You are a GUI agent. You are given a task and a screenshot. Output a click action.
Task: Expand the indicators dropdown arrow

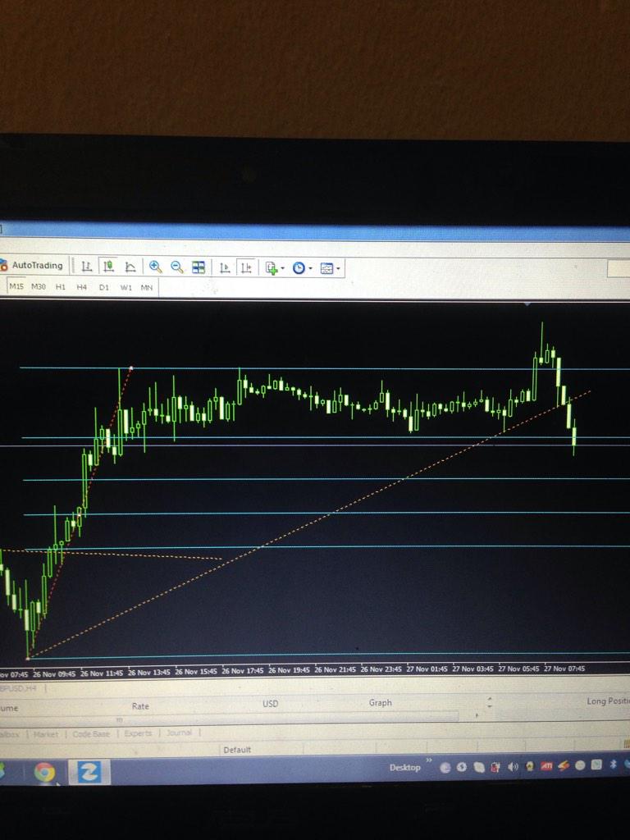point(283,269)
